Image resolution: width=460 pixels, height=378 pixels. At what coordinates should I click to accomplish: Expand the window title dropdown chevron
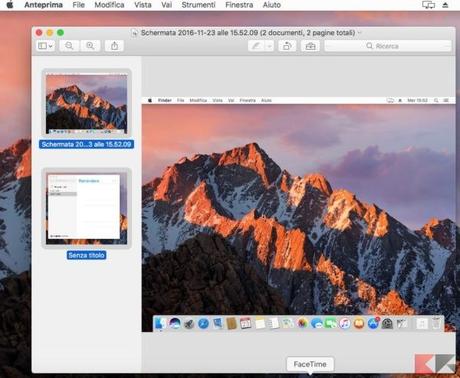(359, 33)
